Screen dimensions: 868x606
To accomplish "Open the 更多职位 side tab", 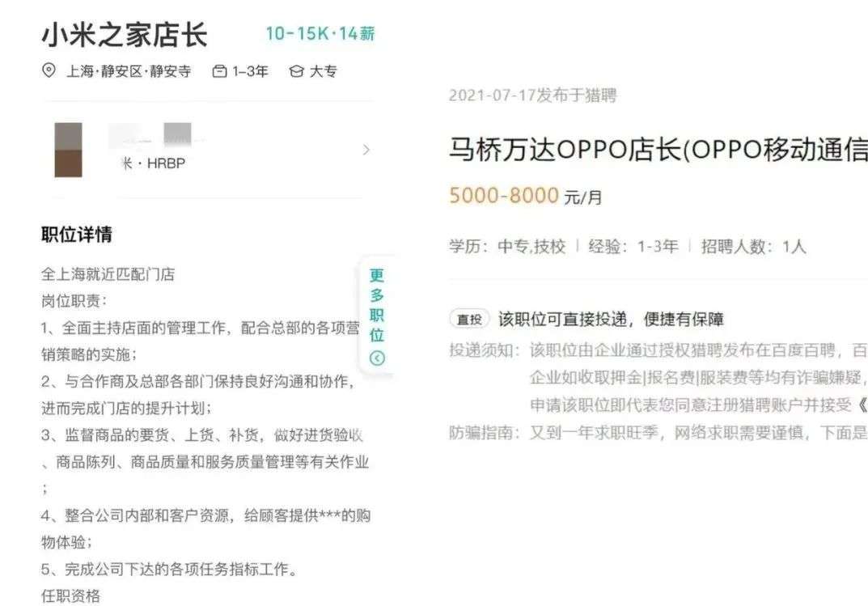I will (x=377, y=316).
